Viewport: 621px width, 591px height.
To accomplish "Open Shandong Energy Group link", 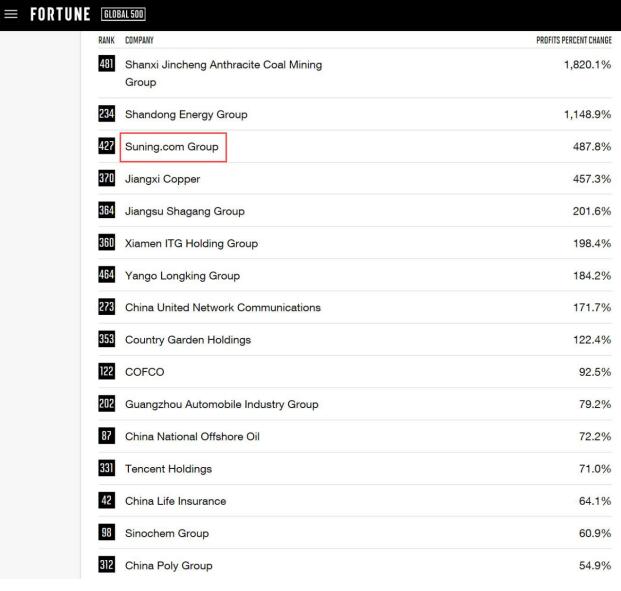I will click(186, 114).
